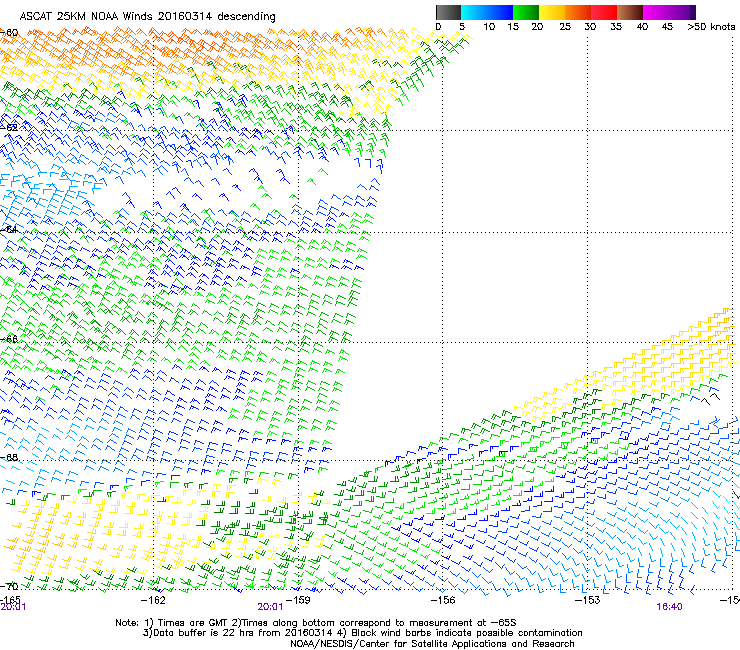Click the '10' legend scale number
This screenshot has height=650, width=740.
tap(489, 27)
